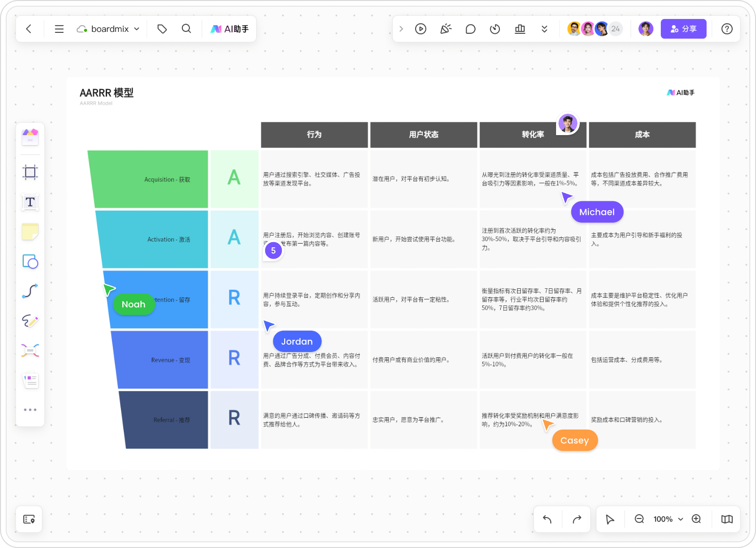This screenshot has width=756, height=548.
Task: Open the document card tool
Action: tap(30, 380)
